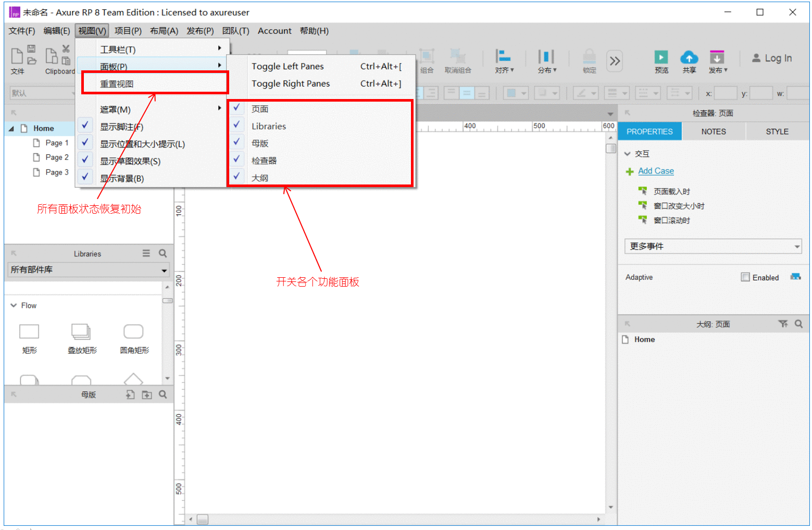Select vertical align middle icon

(x=467, y=93)
